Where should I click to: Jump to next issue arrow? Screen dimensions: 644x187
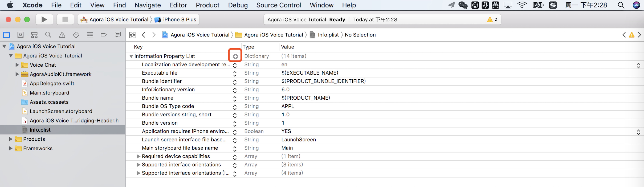coord(639,35)
